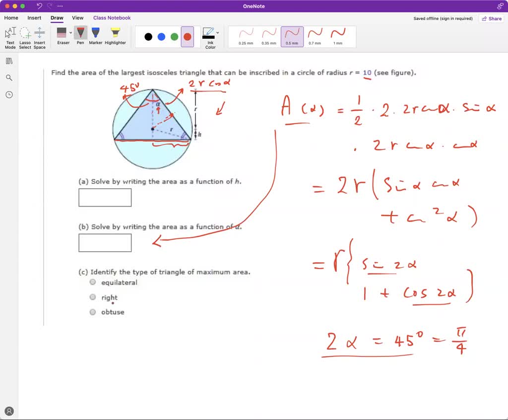This screenshot has height=420, width=508.
Task: Click the Undo arrow
Action: pyautogui.click(x=39, y=5)
